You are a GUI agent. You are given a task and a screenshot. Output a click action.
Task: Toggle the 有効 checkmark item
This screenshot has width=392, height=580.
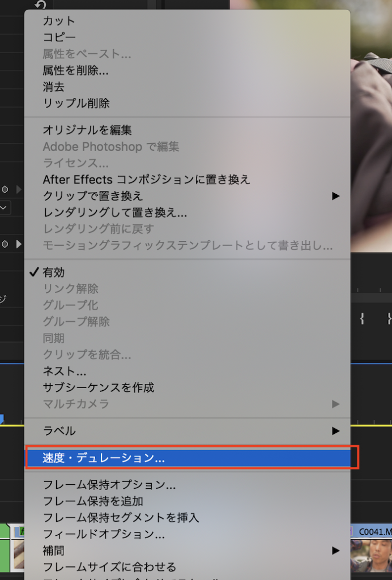(x=188, y=272)
